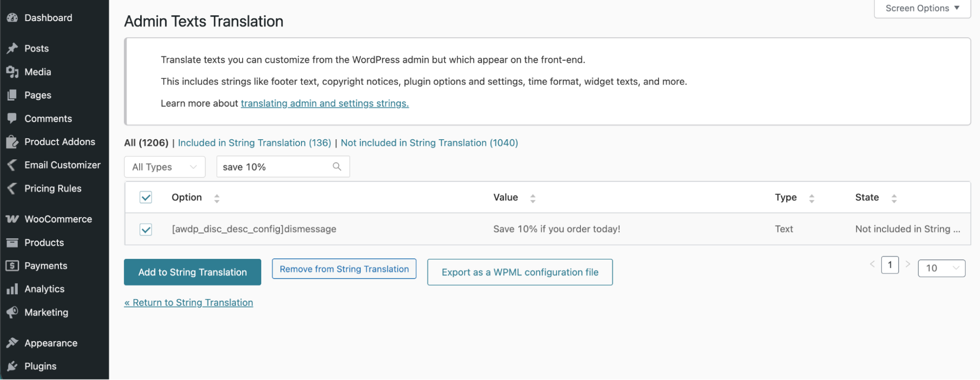The image size is (980, 380).
Task: Click the Analytics bar chart icon
Action: click(x=12, y=289)
